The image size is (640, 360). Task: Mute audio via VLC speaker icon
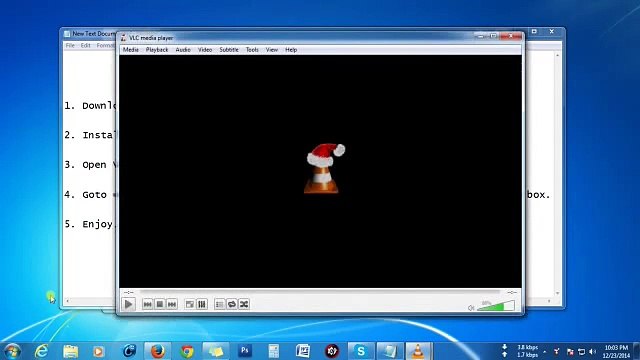[x=471, y=308]
